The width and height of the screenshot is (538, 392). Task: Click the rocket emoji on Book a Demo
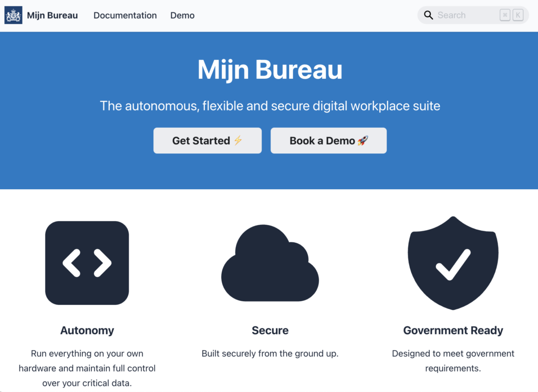[363, 140]
